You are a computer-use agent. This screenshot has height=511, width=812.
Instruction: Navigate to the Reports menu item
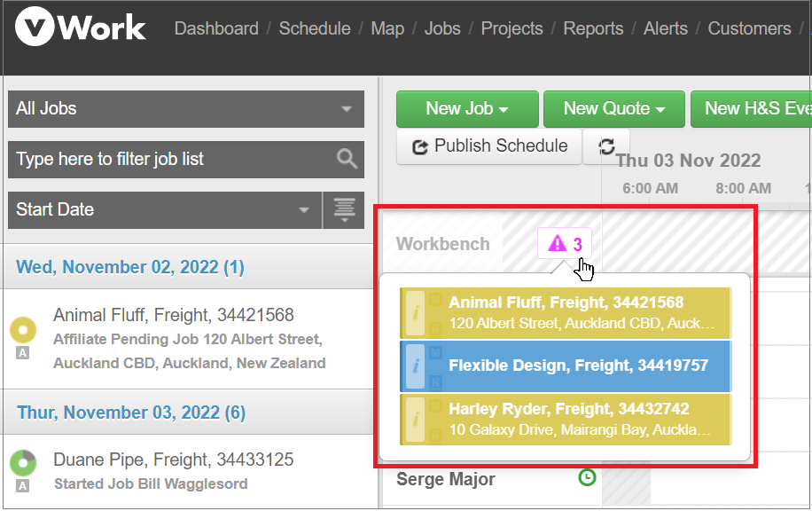tap(593, 28)
